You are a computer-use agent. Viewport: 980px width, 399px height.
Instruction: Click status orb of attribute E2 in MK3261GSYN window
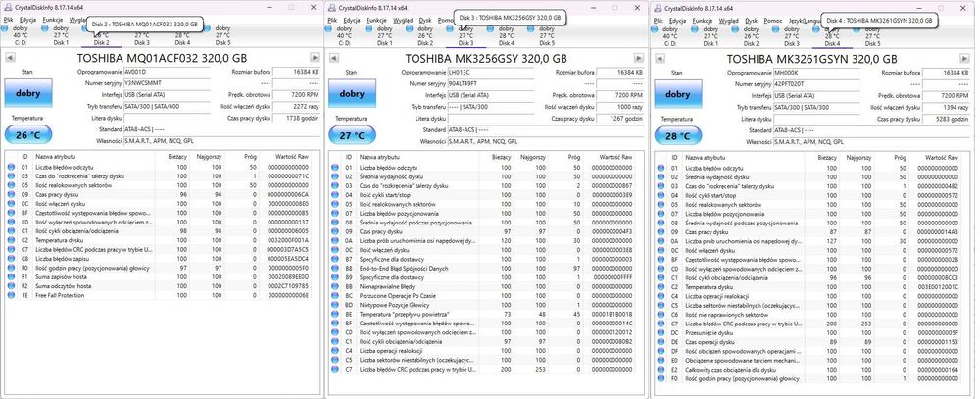(661, 370)
